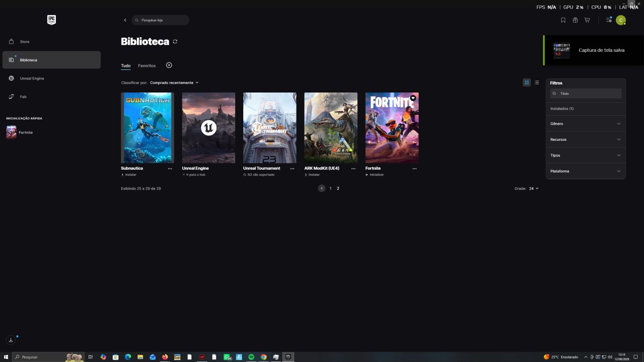
Task: Click Instalar under ARK ModKit (UE4)
Action: point(312,175)
